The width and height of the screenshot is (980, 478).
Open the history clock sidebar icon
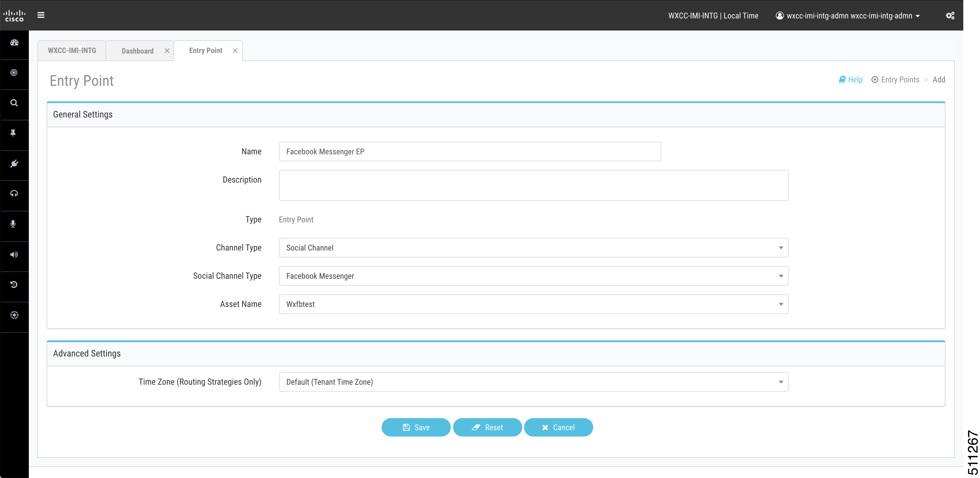coord(14,284)
